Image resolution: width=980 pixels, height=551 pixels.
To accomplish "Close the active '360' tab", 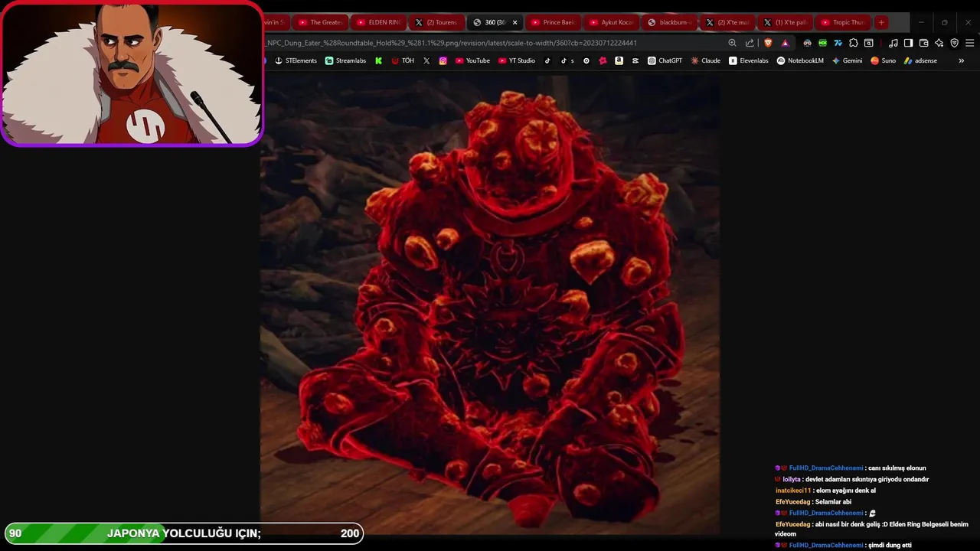I will (x=514, y=22).
